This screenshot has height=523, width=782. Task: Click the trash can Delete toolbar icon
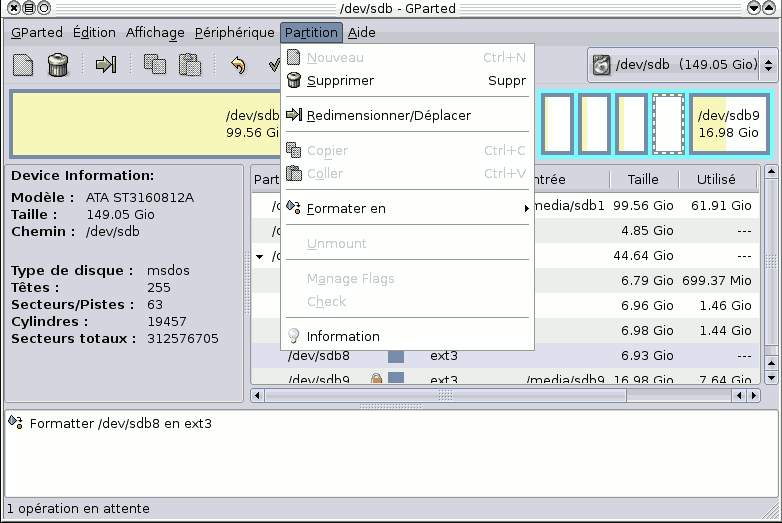58,65
